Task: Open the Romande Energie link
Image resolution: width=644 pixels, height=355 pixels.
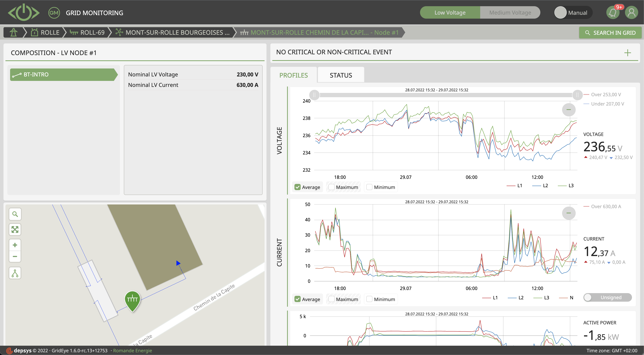Action: 133,351
